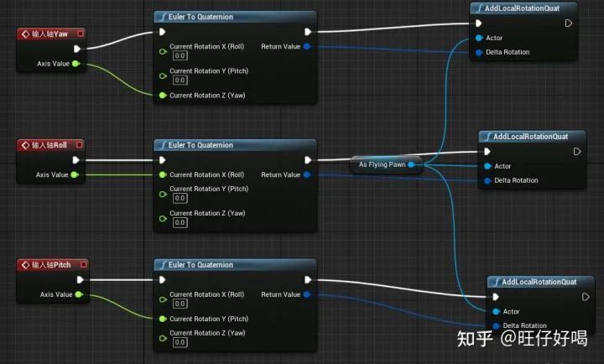The width and height of the screenshot is (604, 364).
Task: Click connected Roll pin on Roll-wired Euler To Quaternion
Action: pyautogui.click(x=163, y=175)
